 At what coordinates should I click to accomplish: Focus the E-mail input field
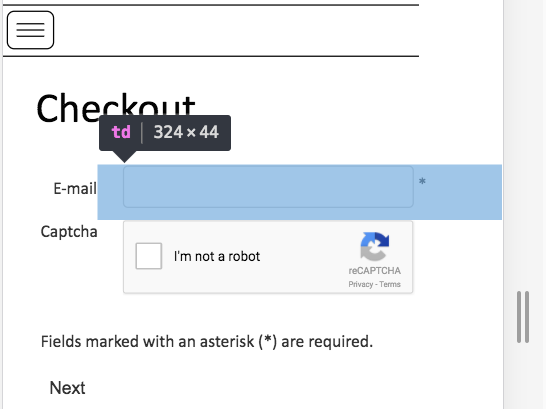point(268,187)
